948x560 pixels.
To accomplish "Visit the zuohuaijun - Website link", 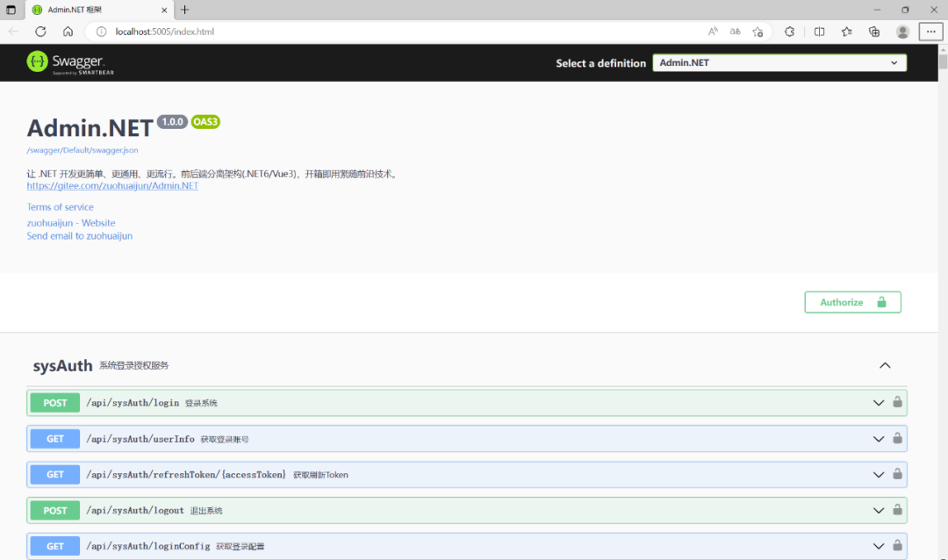I will click(x=71, y=223).
